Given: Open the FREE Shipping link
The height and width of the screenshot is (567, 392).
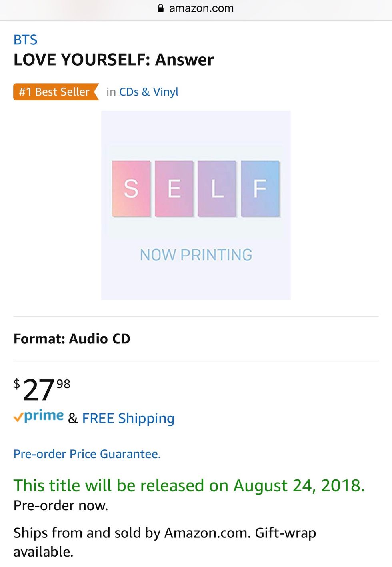Looking at the screenshot, I should pos(128,419).
